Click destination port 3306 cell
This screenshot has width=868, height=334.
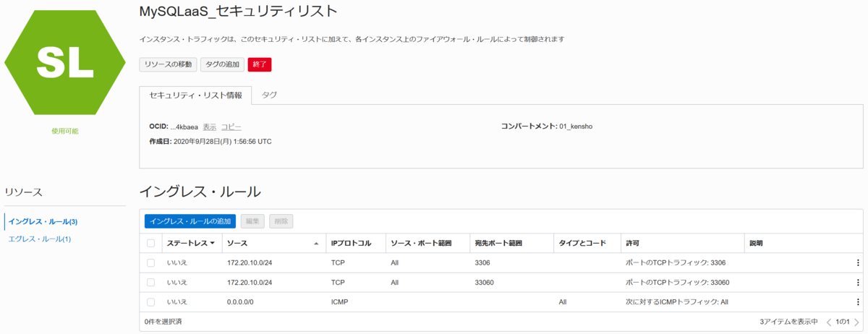click(x=482, y=262)
